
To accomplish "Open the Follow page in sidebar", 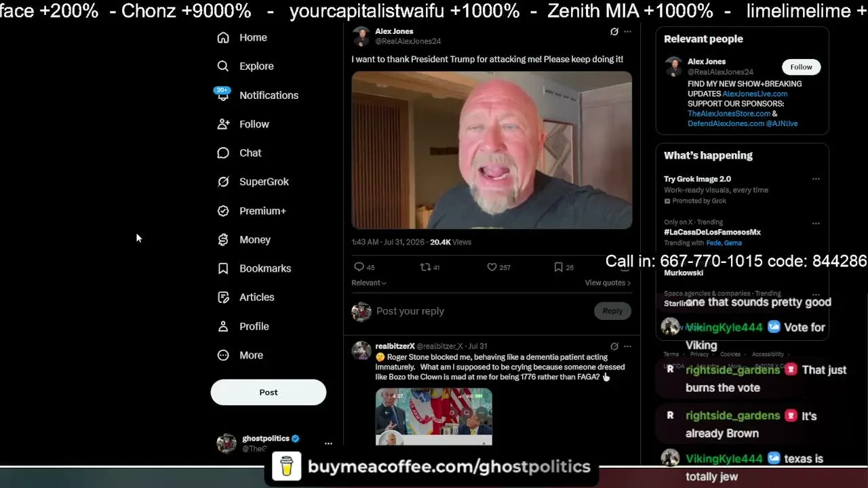I will coord(243,124).
